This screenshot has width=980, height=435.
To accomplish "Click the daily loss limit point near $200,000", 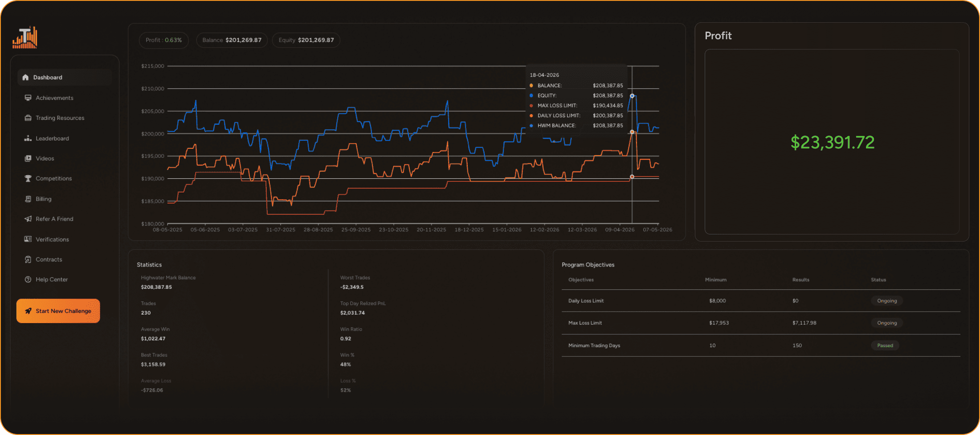I will (x=632, y=132).
